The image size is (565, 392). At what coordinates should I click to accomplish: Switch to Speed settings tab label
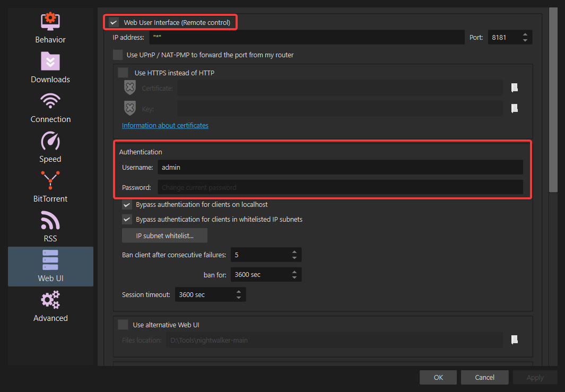tap(50, 159)
